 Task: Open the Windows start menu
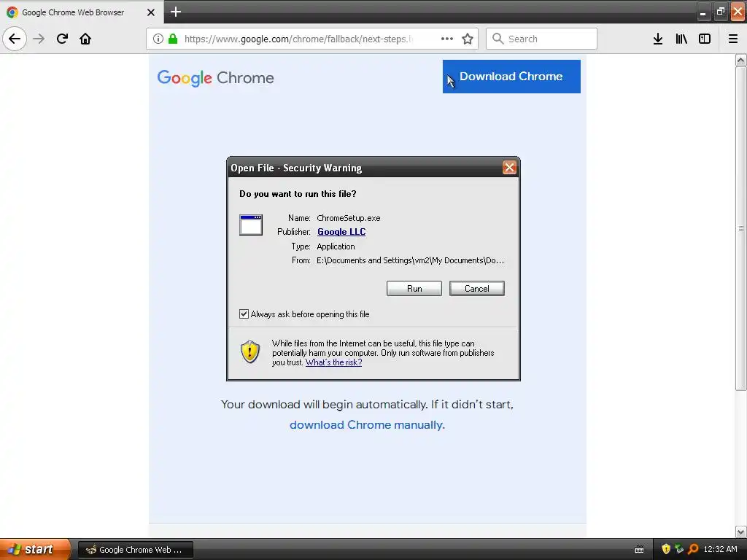click(35, 550)
